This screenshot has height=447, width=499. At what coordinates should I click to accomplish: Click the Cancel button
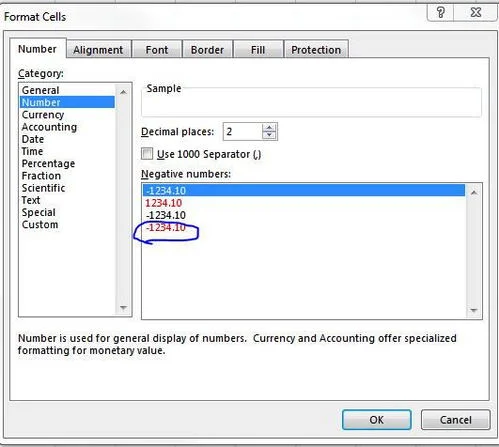pyautogui.click(x=456, y=420)
